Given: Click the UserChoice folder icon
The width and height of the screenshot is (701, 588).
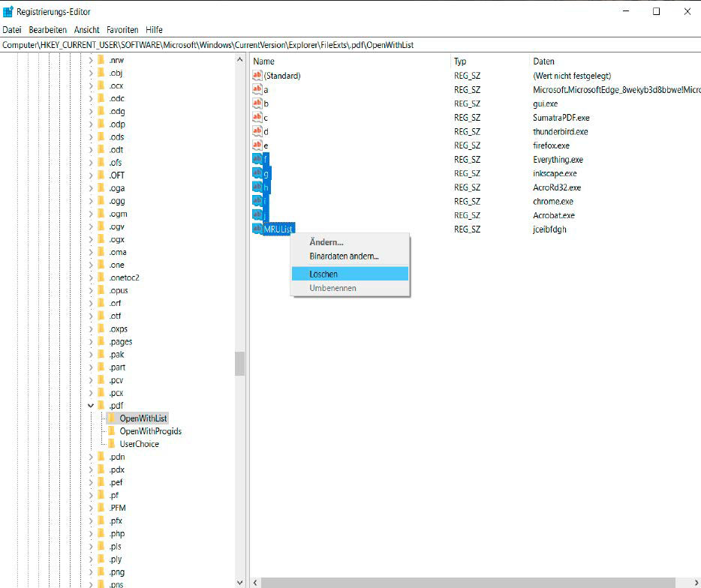Looking at the screenshot, I should coord(112,444).
